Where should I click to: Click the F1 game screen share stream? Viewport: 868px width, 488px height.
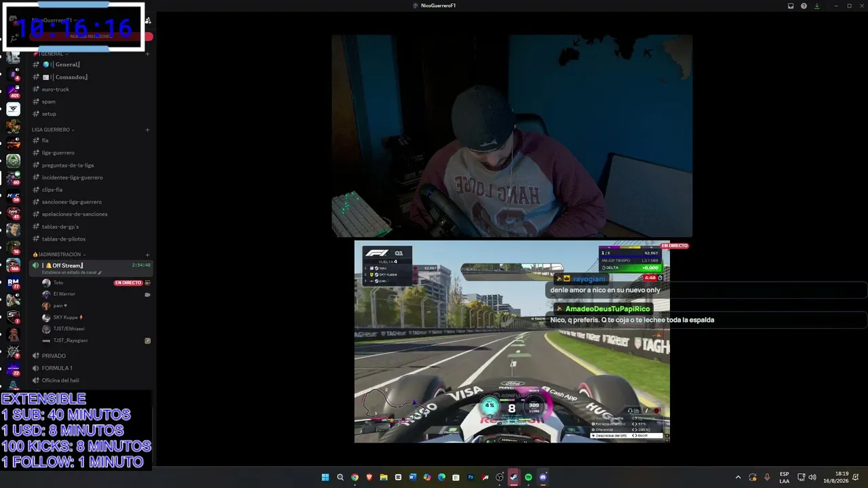(512, 342)
